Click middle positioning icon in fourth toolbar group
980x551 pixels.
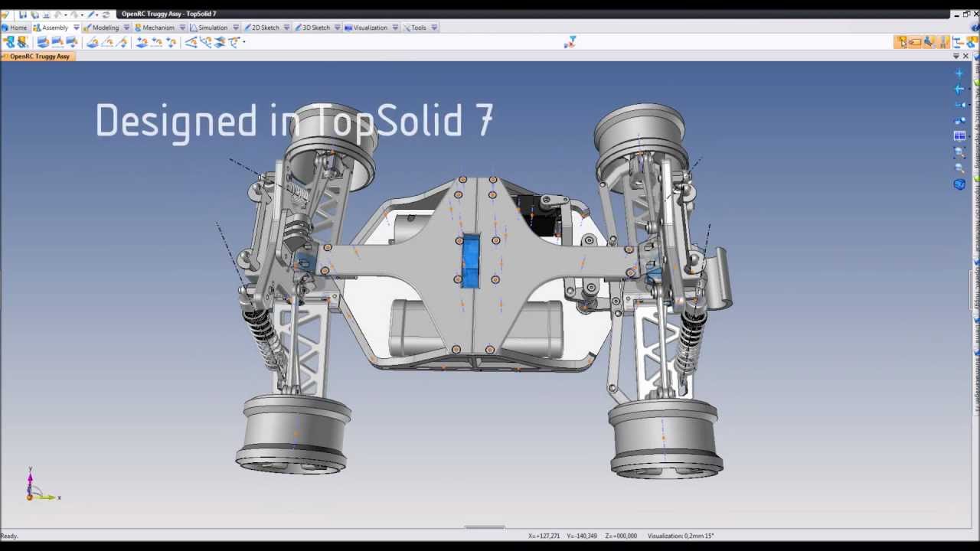tap(156, 42)
